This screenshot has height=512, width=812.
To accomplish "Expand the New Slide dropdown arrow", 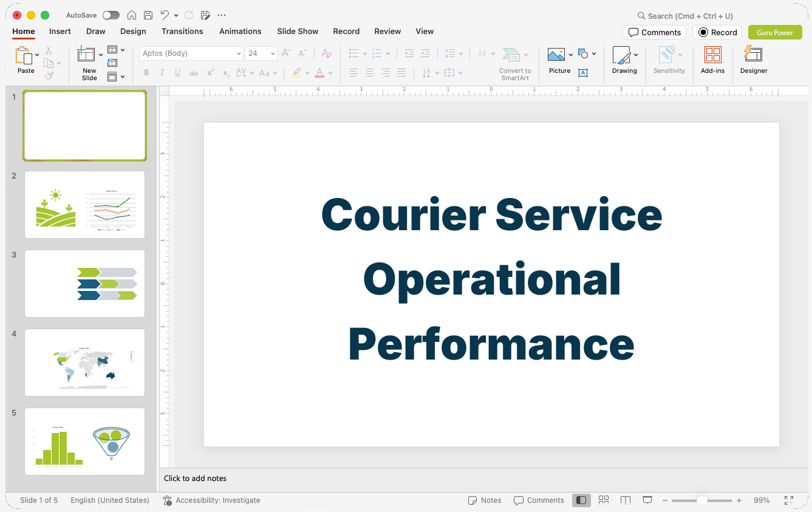I will [101, 55].
